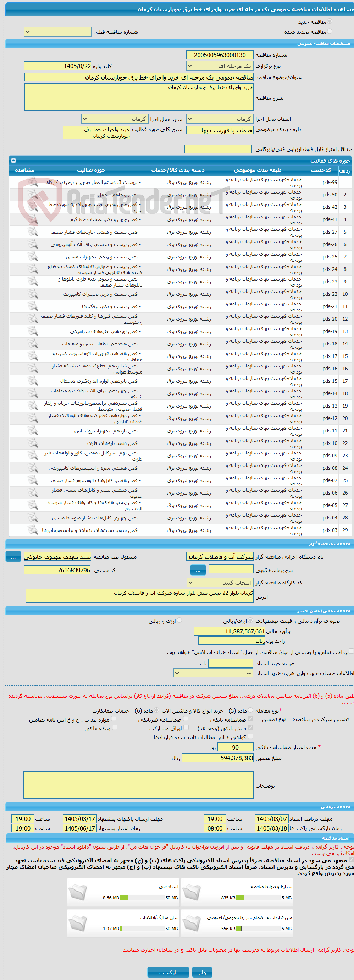Viewport: 354px width, 980px height.
Task: Expand the نوع برگزاری dropdown
Action: click(220, 66)
